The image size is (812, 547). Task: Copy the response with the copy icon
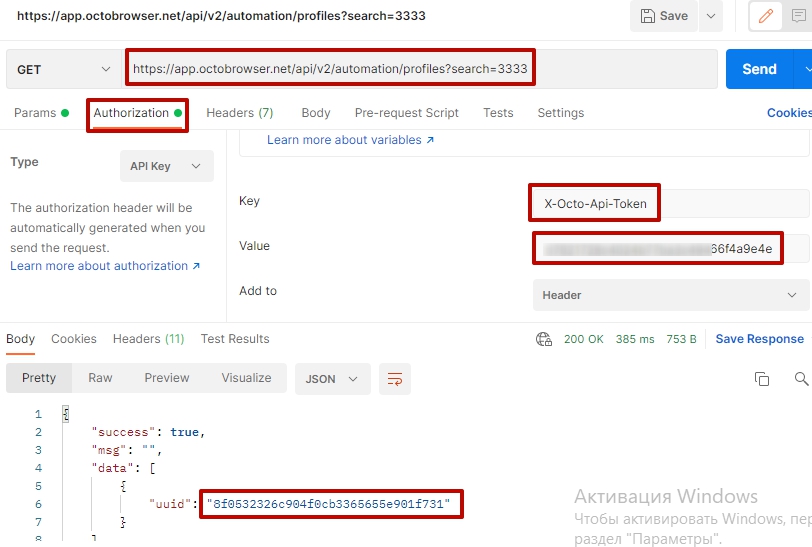click(762, 379)
